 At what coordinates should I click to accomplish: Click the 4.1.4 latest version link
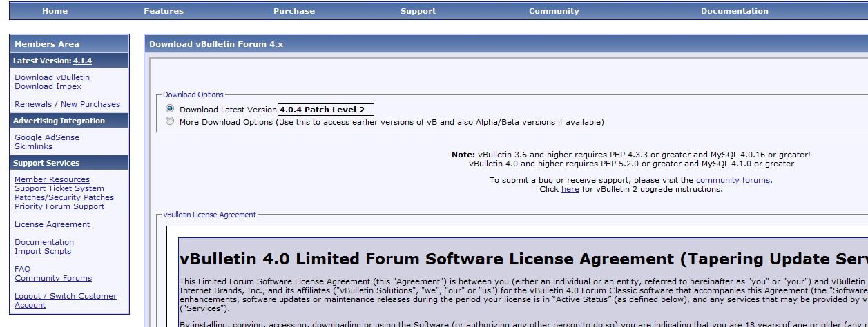click(x=82, y=61)
